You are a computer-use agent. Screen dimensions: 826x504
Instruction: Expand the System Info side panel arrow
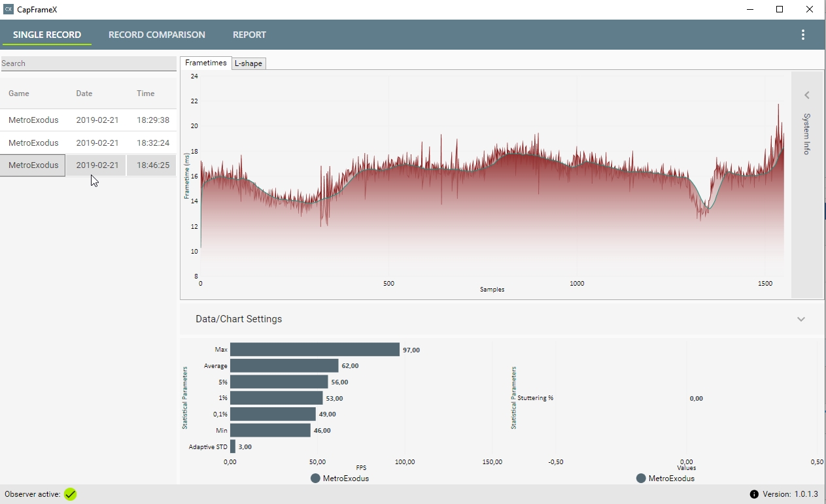807,95
